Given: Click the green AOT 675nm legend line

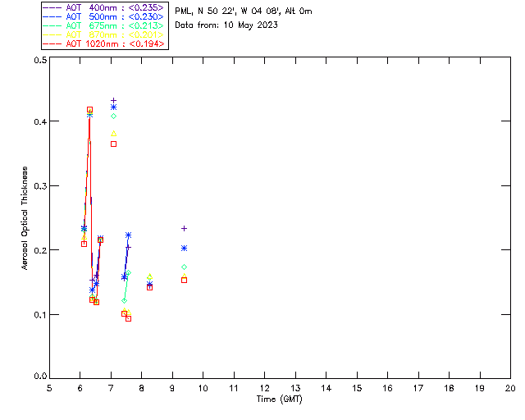Looking at the screenshot, I should 52,25.
